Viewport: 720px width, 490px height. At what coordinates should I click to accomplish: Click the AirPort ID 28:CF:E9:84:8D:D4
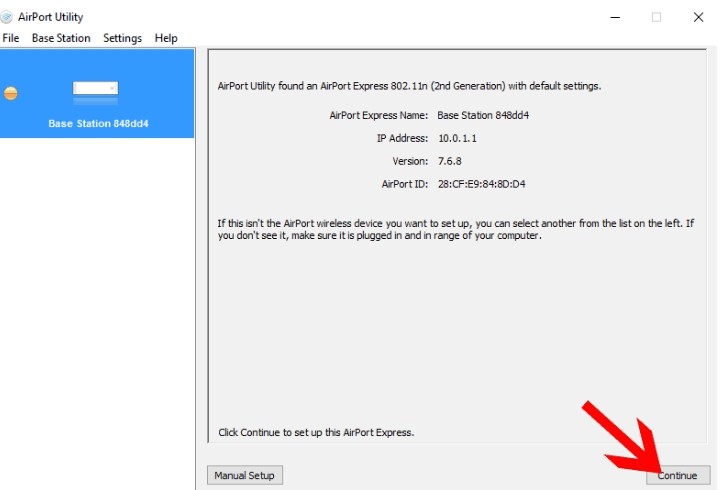point(481,184)
